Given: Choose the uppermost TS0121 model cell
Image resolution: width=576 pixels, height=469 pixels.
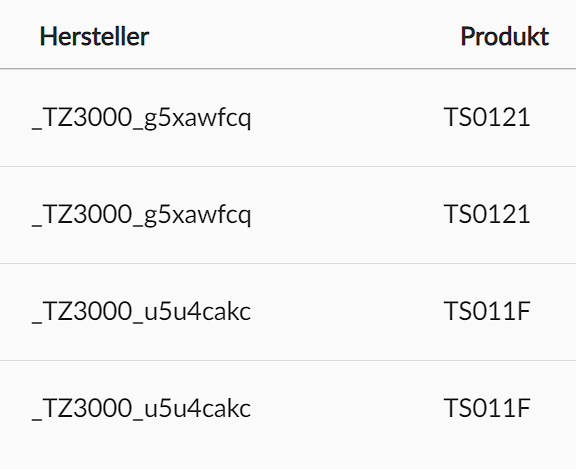Looking at the screenshot, I should click(487, 117).
